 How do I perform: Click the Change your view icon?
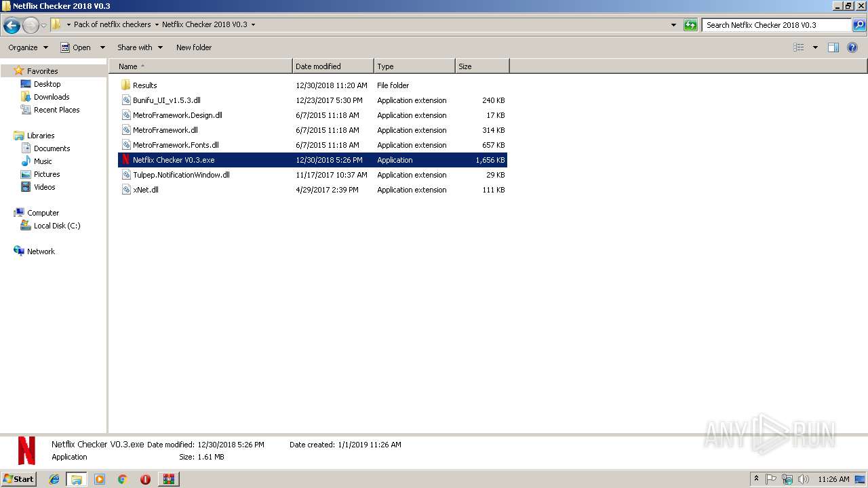click(x=799, y=47)
